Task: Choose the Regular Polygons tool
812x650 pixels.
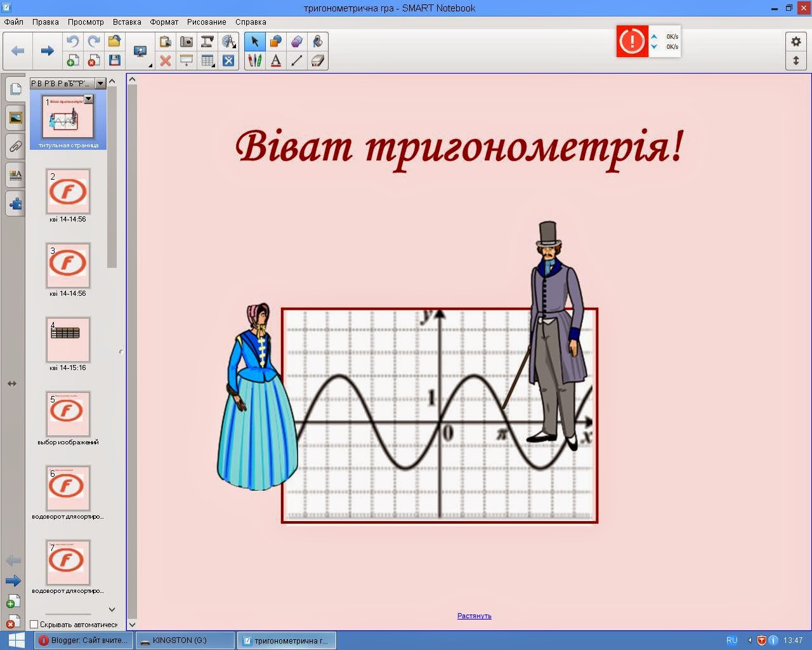Action: (297, 42)
